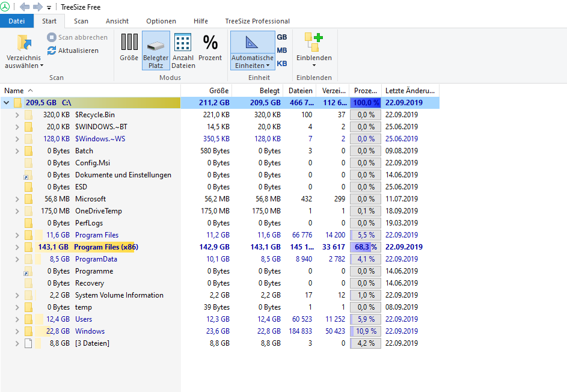Click forward navigation arrow

pos(38,7)
